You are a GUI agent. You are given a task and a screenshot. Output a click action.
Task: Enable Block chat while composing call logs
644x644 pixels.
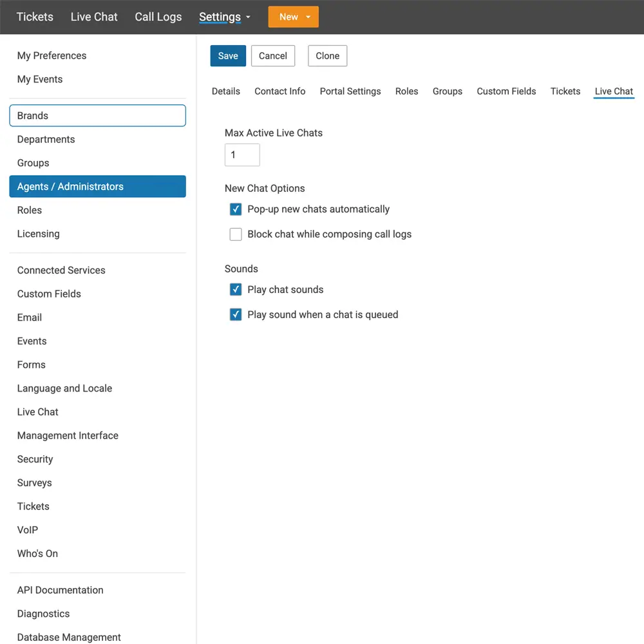pos(236,234)
